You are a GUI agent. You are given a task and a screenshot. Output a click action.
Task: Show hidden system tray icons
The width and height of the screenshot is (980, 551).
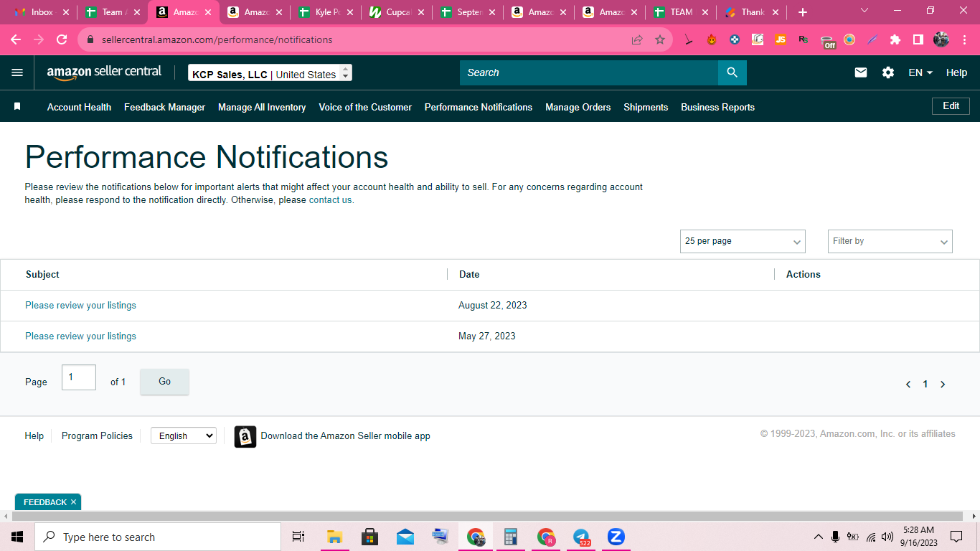point(818,537)
